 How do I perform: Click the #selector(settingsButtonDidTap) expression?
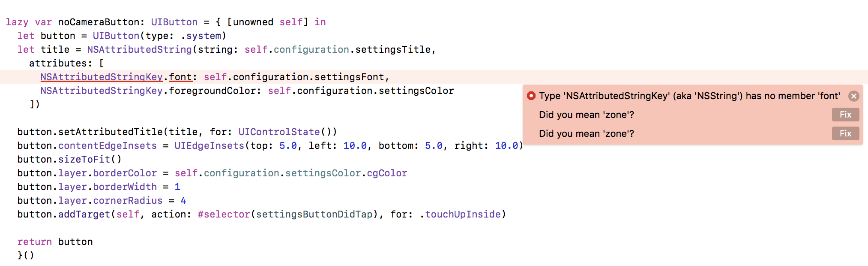[285, 214]
